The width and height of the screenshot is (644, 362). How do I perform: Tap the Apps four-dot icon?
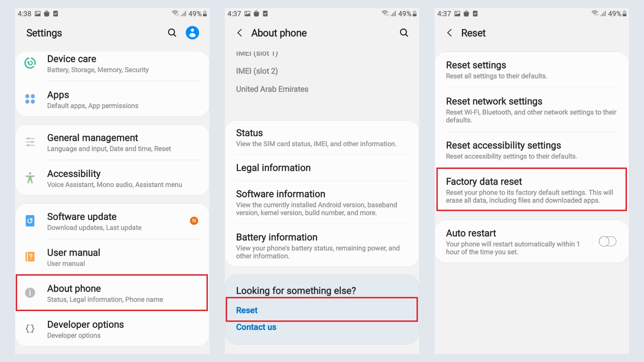(x=30, y=99)
